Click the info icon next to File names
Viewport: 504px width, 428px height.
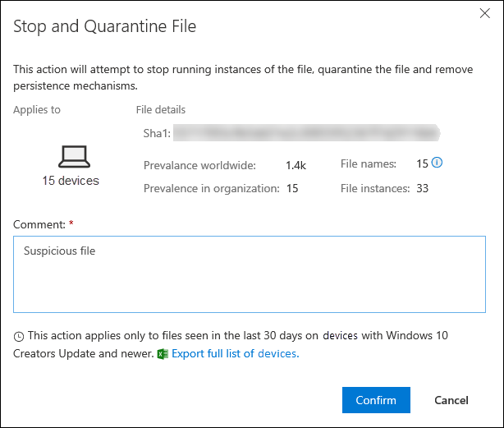tap(437, 163)
